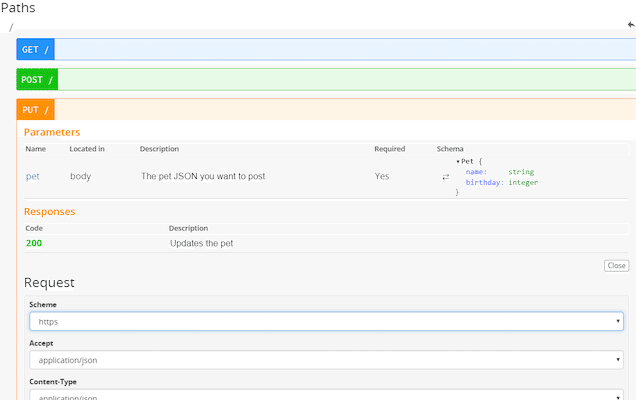Open the Scheme https dropdown
This screenshot has height=400, width=636.
click(x=326, y=322)
